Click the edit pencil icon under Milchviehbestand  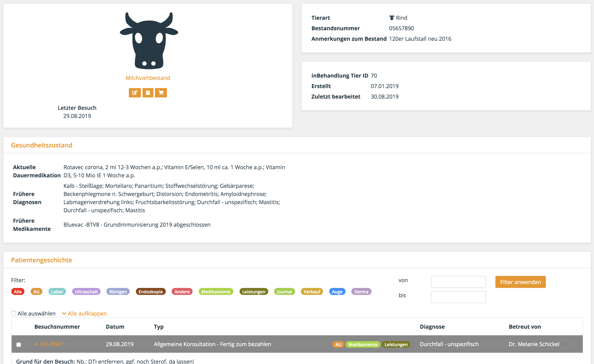[x=135, y=93]
